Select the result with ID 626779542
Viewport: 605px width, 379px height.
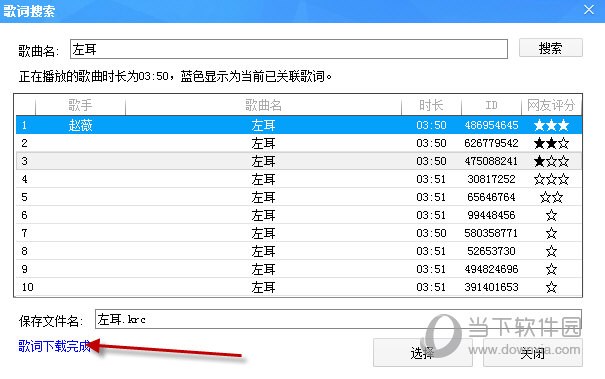(299, 143)
